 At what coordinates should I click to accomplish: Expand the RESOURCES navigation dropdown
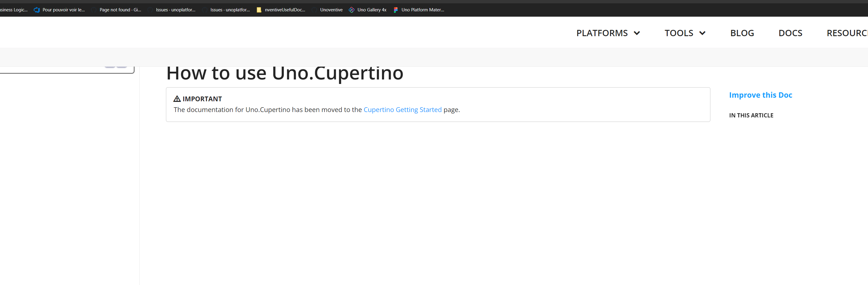(x=849, y=33)
